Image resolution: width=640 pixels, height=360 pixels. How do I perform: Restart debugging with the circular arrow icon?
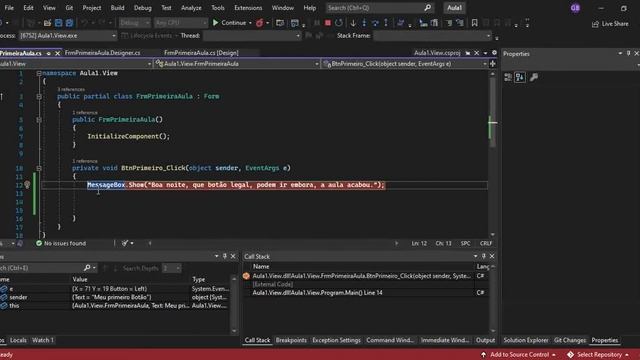(x=339, y=23)
